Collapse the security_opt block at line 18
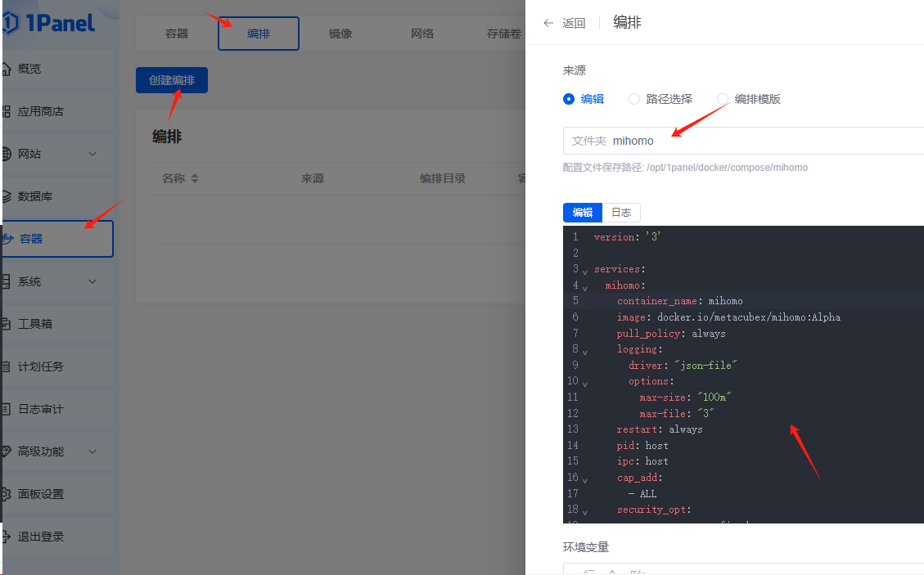Viewport: 924px width, 575px height. (585, 513)
